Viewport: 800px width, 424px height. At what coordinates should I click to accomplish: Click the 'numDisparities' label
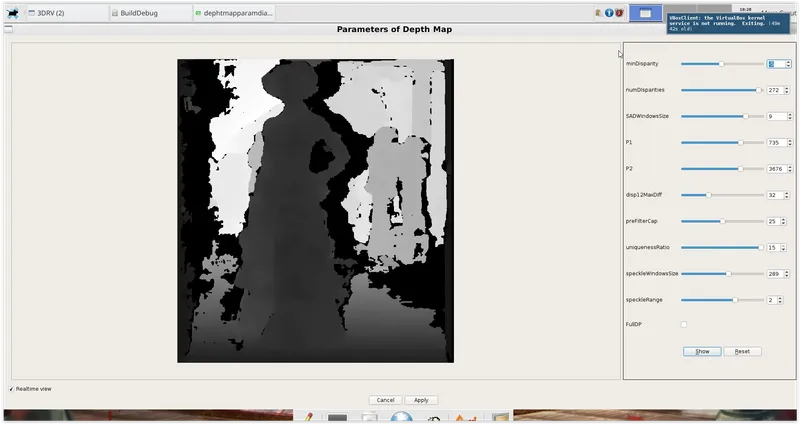(x=645, y=90)
